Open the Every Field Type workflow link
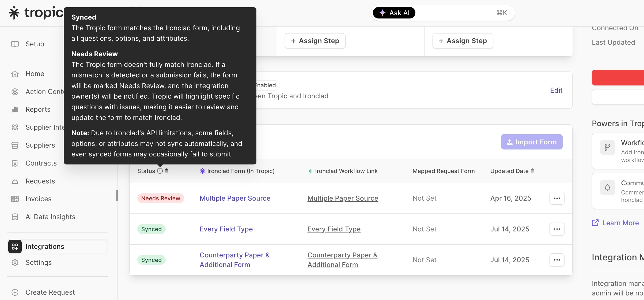The height and width of the screenshot is (300, 644). pos(334,229)
